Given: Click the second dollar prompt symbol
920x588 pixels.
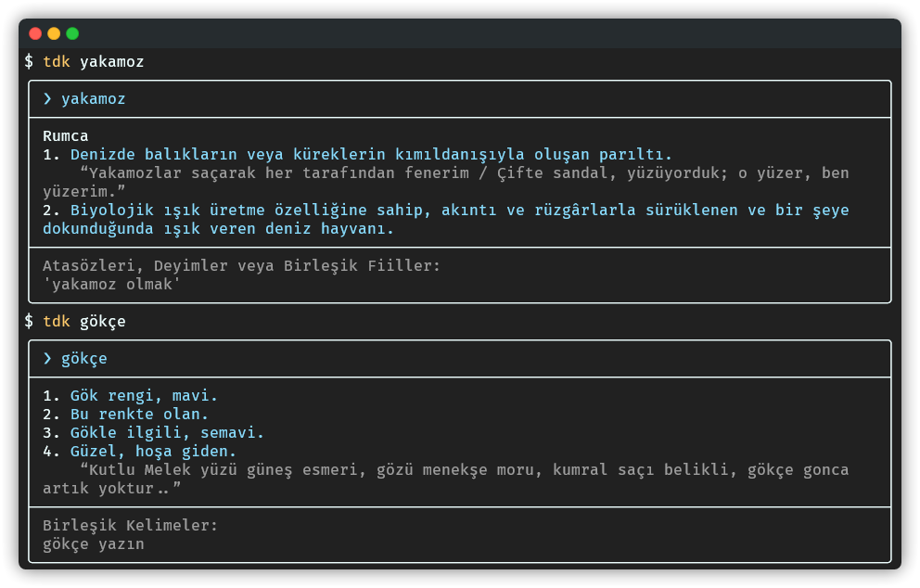Looking at the screenshot, I should point(29,322).
